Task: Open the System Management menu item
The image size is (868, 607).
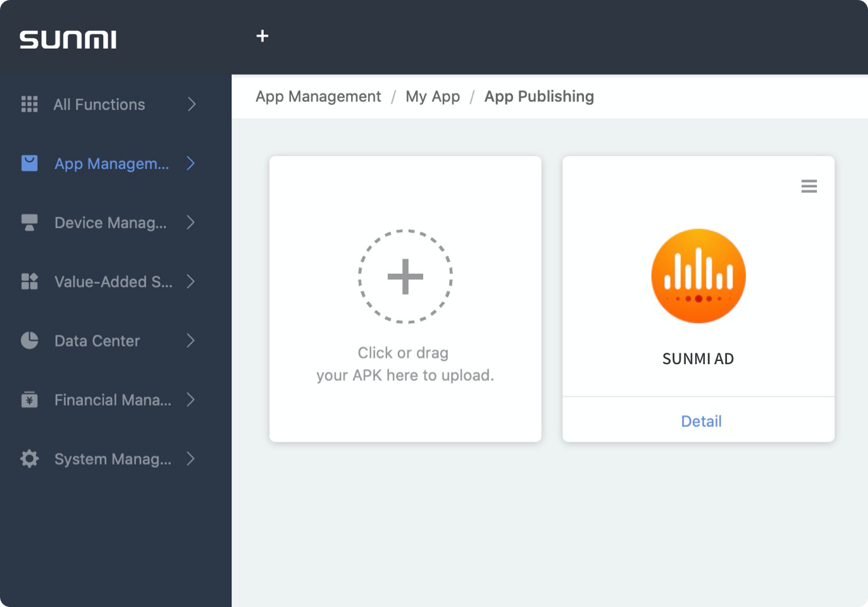Action: click(113, 459)
